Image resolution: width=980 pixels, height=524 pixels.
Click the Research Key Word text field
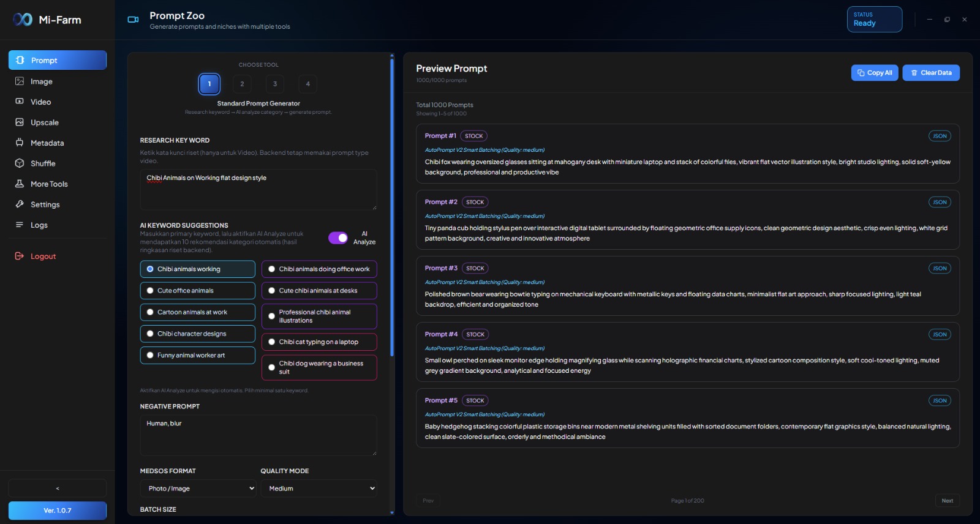(x=258, y=190)
